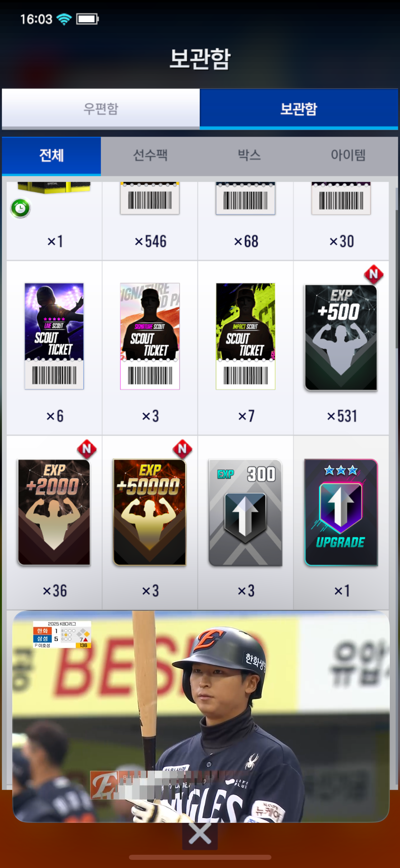Image resolution: width=400 pixels, height=868 pixels.
Task: Show the 전체 category filter
Action: click(51, 156)
